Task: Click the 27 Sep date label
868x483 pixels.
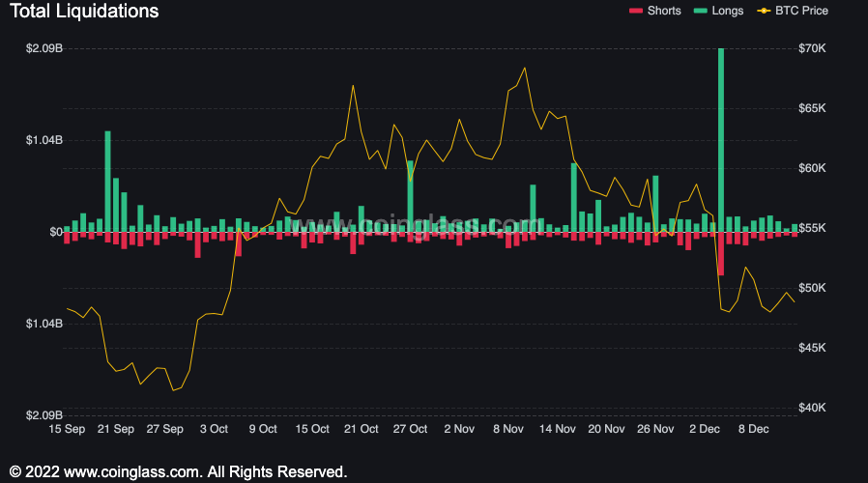Action: pos(165,429)
